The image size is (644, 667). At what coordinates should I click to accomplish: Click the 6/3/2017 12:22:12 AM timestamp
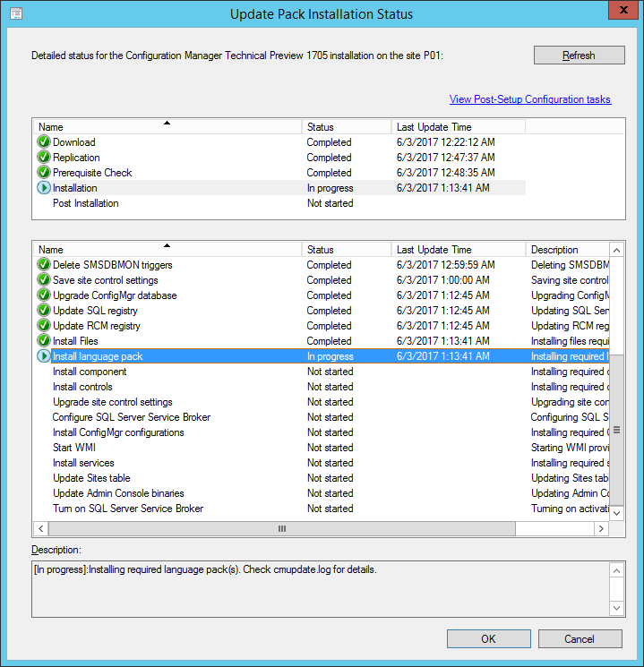point(446,142)
